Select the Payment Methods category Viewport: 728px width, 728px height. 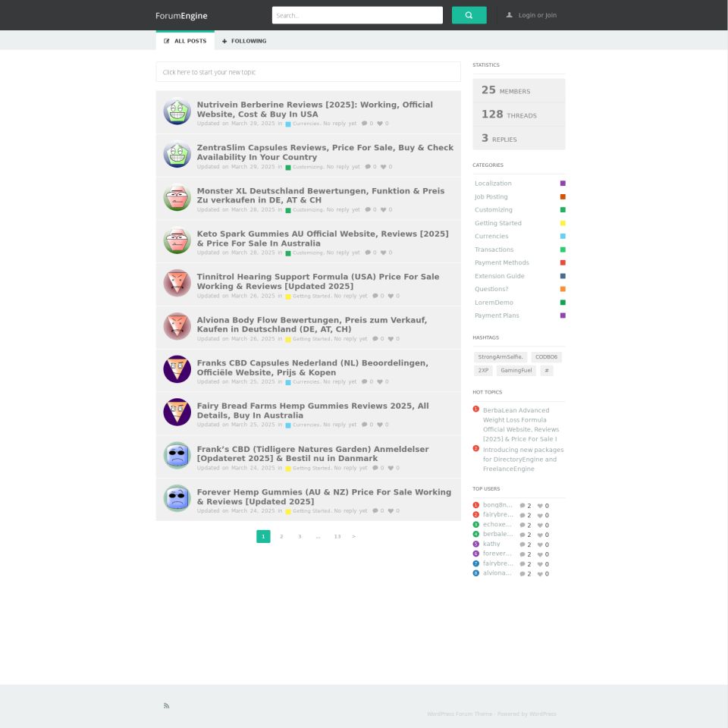(x=501, y=262)
